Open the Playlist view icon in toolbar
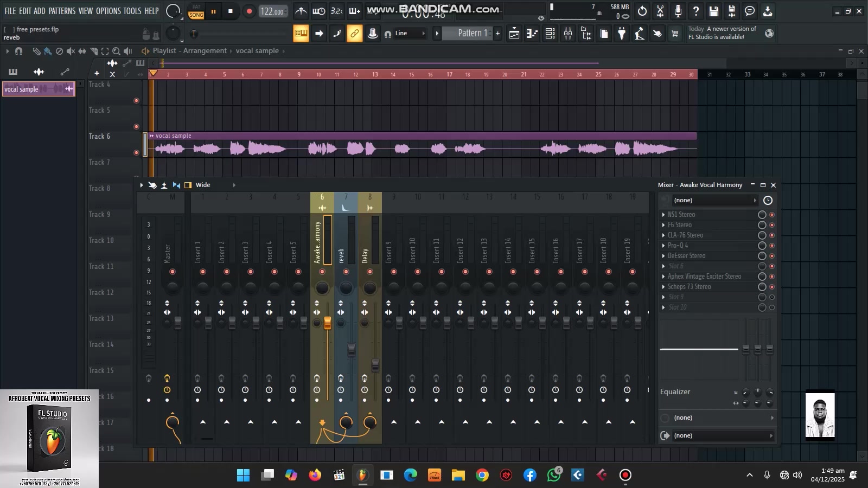This screenshot has width=868, height=488. 514,34
